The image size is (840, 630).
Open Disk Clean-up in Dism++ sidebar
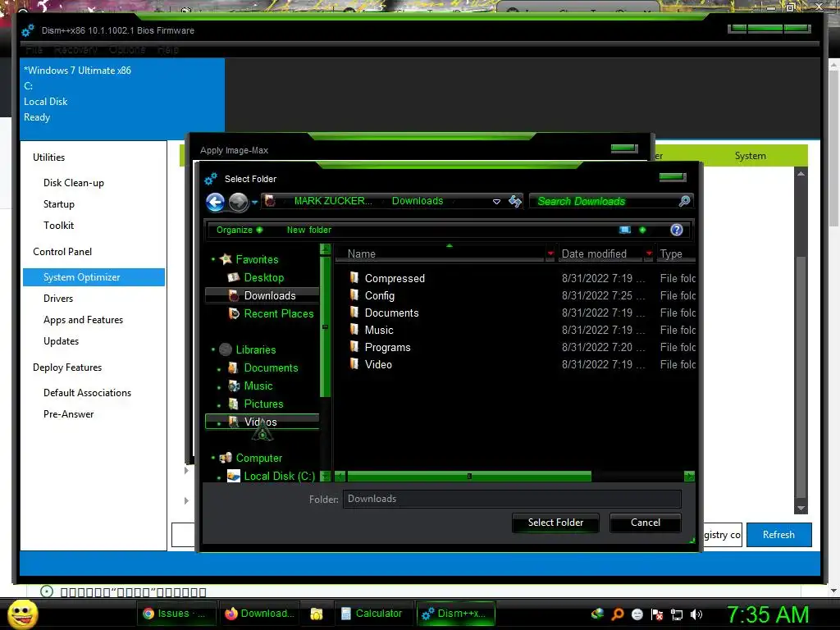(73, 183)
